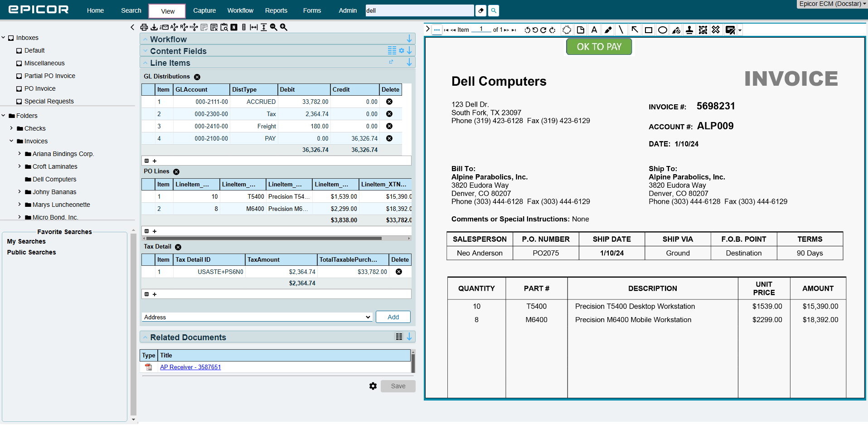Click the Save button

(398, 386)
